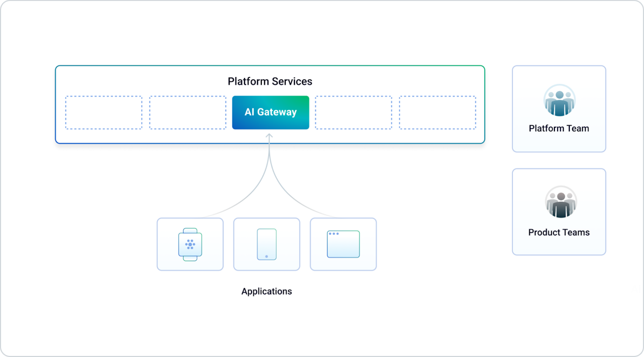Click the three-dot traffic lights on the browser icon
Viewport: 644px width, 357px height.
334,233
